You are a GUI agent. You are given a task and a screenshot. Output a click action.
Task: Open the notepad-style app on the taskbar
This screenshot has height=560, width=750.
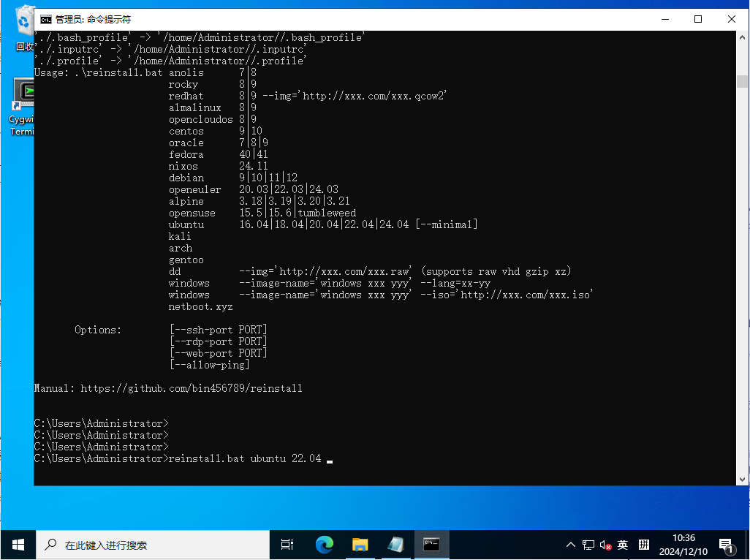point(395,545)
